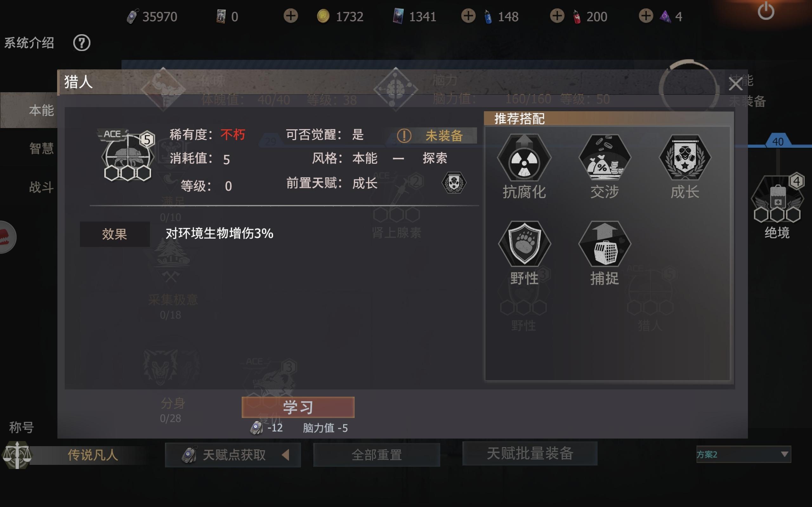Click the 学习 learn button
The image size is (812, 507).
[298, 408]
